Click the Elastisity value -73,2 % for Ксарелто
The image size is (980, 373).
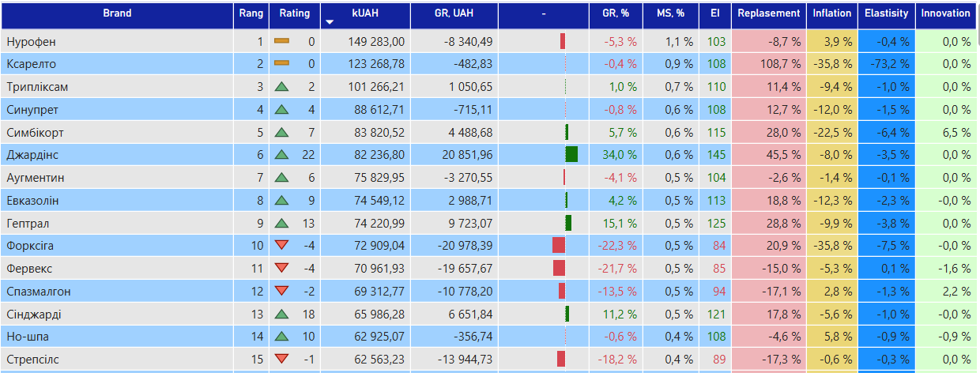886,63
